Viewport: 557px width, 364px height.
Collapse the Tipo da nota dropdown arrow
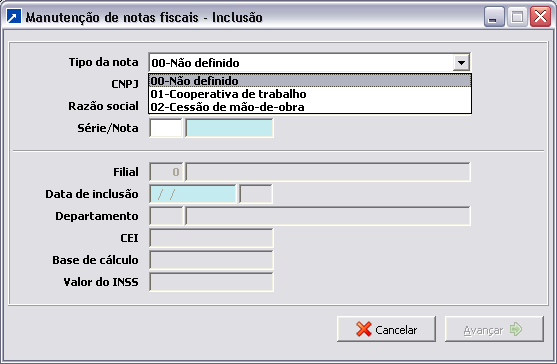(461, 63)
